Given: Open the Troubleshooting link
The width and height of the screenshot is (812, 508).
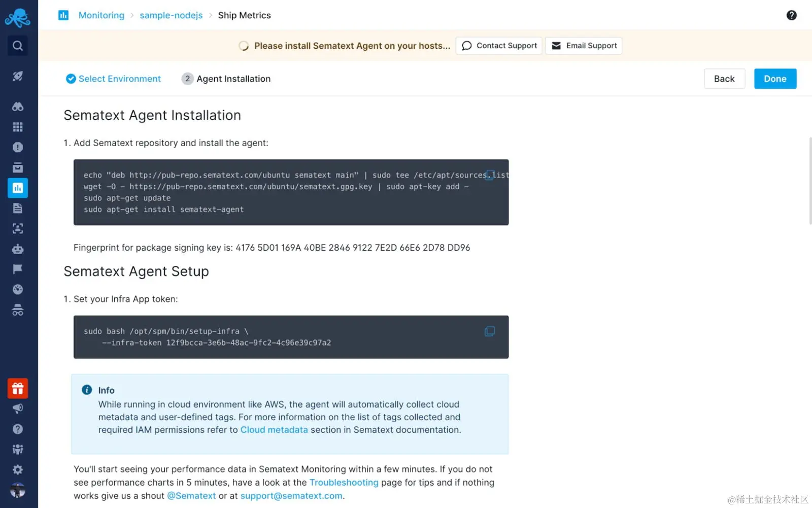Looking at the screenshot, I should point(344,482).
